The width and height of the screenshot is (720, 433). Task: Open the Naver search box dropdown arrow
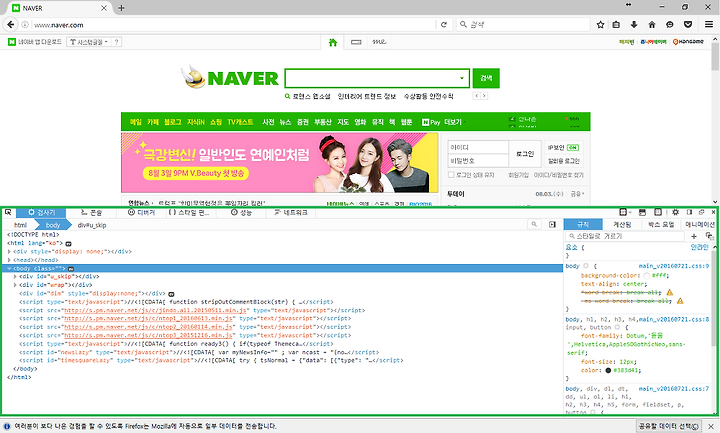(461, 78)
